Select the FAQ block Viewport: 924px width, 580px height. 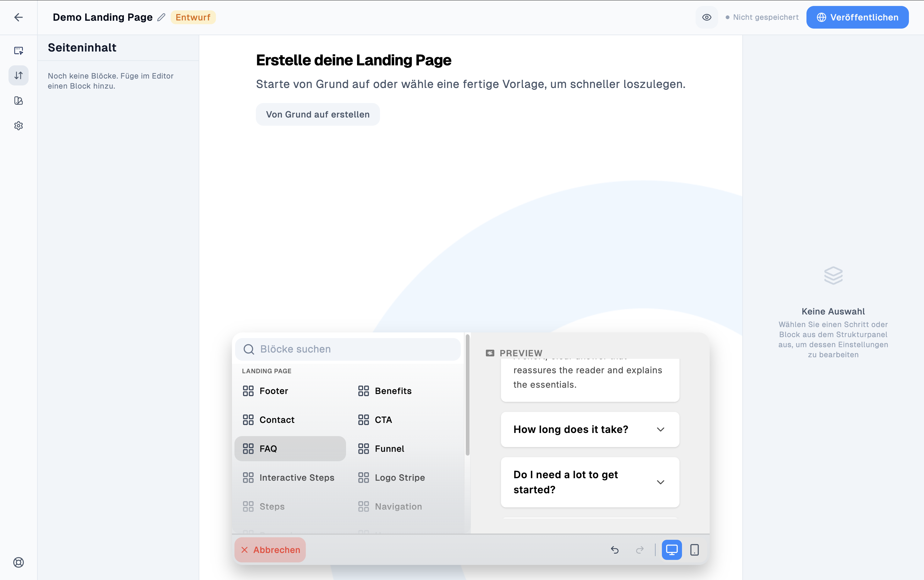point(290,448)
